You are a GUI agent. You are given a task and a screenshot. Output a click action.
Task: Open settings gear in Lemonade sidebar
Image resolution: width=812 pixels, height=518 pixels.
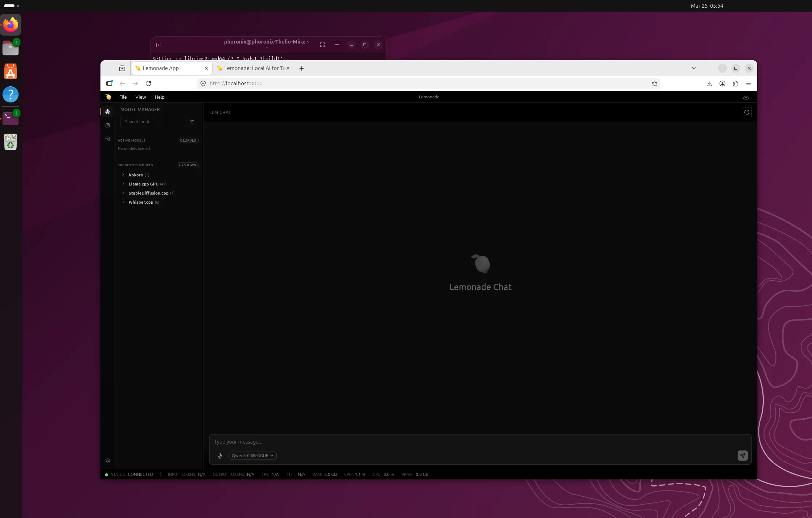click(x=108, y=460)
